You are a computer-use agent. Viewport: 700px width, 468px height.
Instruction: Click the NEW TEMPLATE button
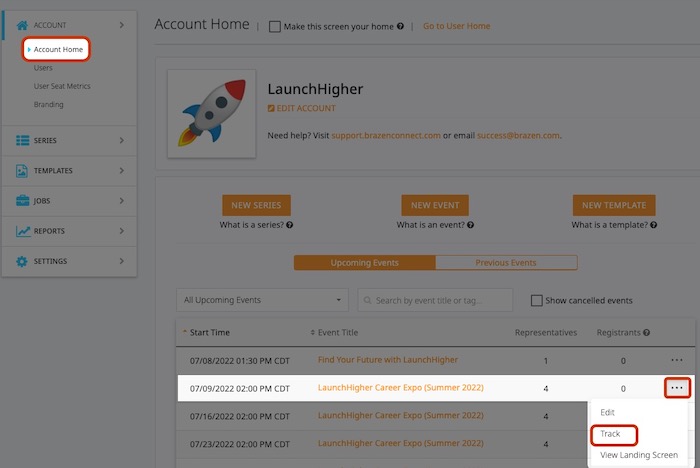point(614,205)
